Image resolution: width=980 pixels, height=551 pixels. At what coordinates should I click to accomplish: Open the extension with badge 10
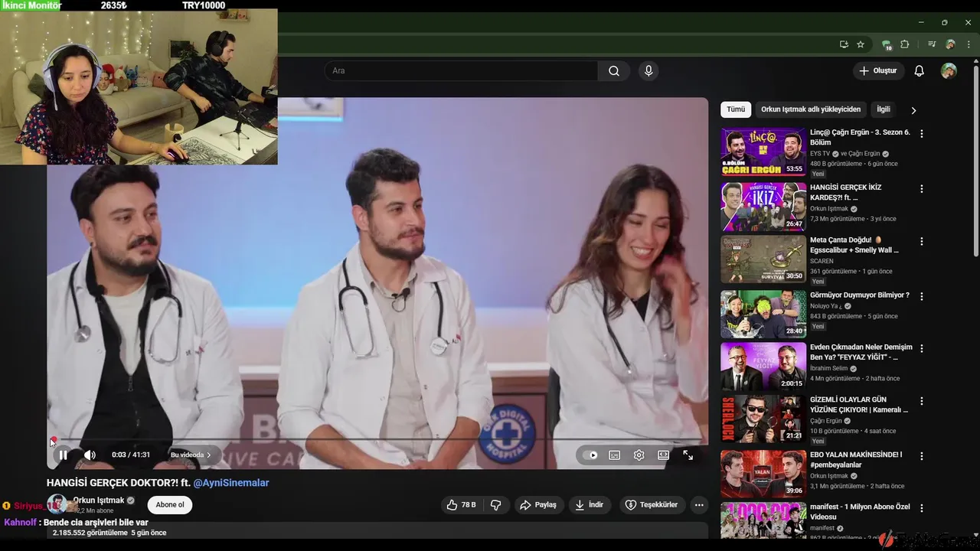[x=887, y=44]
